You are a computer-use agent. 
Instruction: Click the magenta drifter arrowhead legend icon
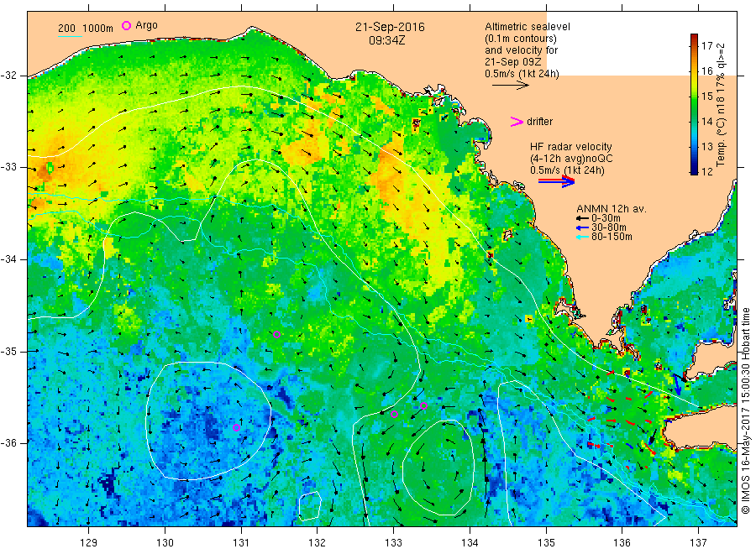517,122
